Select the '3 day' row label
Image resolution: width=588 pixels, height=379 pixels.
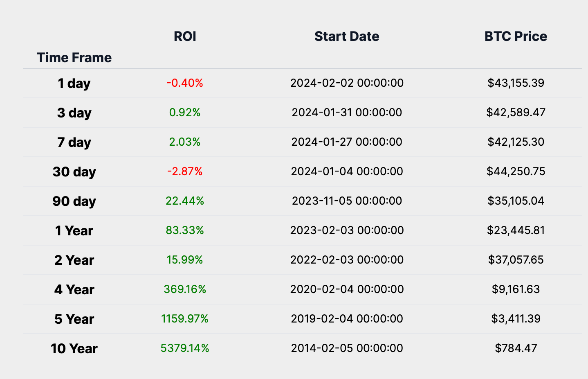pos(74,113)
